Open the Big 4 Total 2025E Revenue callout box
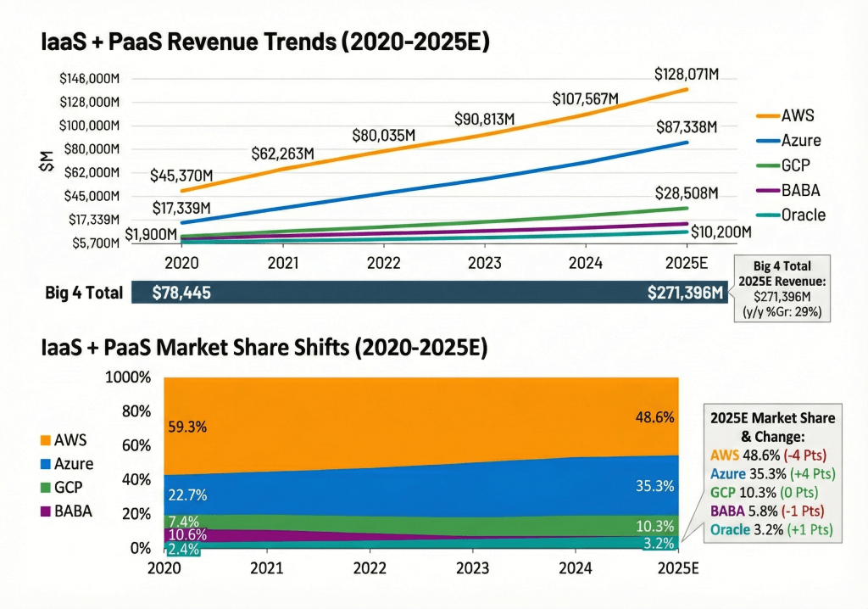Image resolution: width=868 pixels, height=609 pixels. click(x=781, y=288)
